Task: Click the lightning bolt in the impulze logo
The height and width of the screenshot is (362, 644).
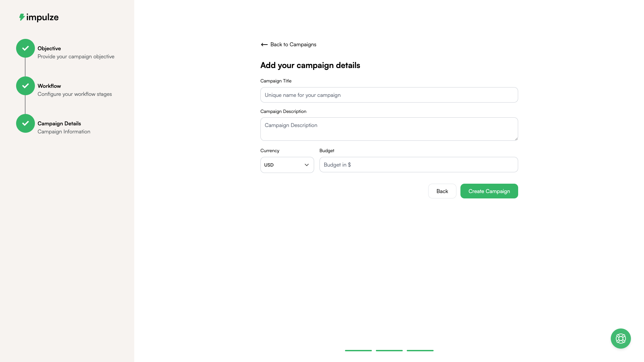Action: (22, 17)
